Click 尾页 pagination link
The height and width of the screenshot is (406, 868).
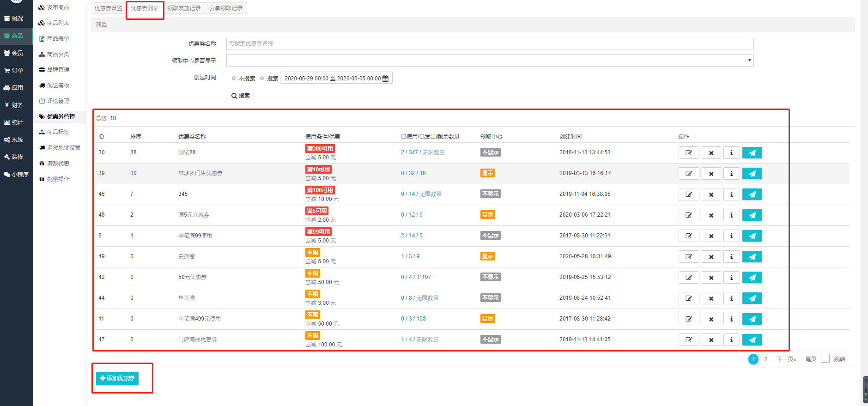(811, 359)
